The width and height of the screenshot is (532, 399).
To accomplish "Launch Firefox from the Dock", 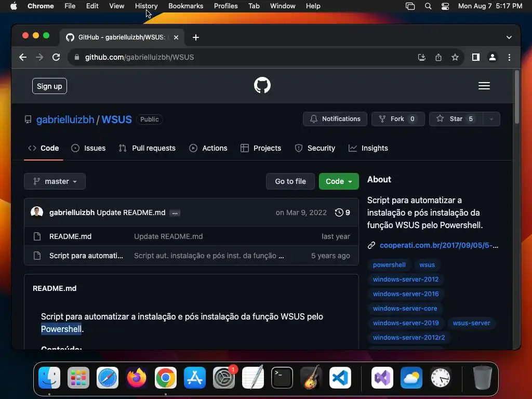I will coord(137,377).
